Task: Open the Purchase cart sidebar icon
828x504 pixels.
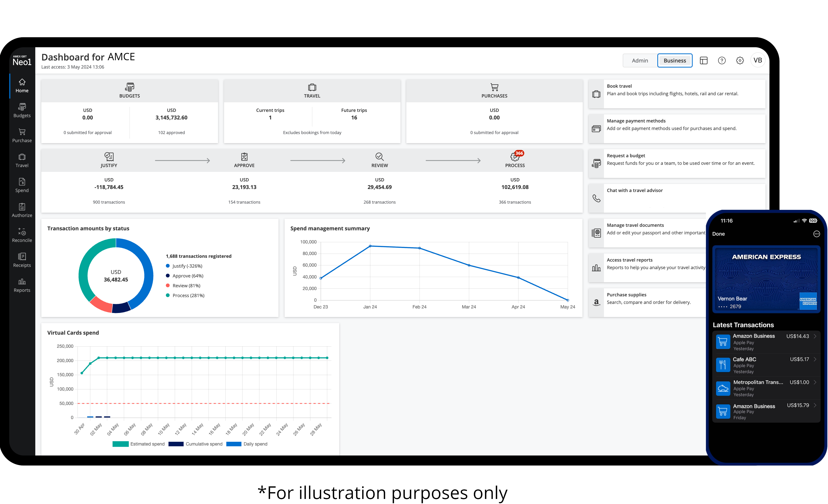Action: point(22,135)
